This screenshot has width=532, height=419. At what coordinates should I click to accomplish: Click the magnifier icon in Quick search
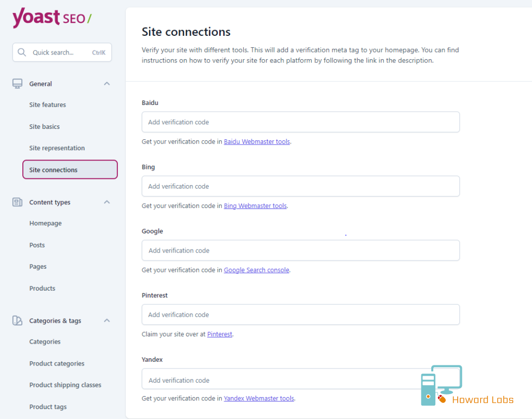22,53
